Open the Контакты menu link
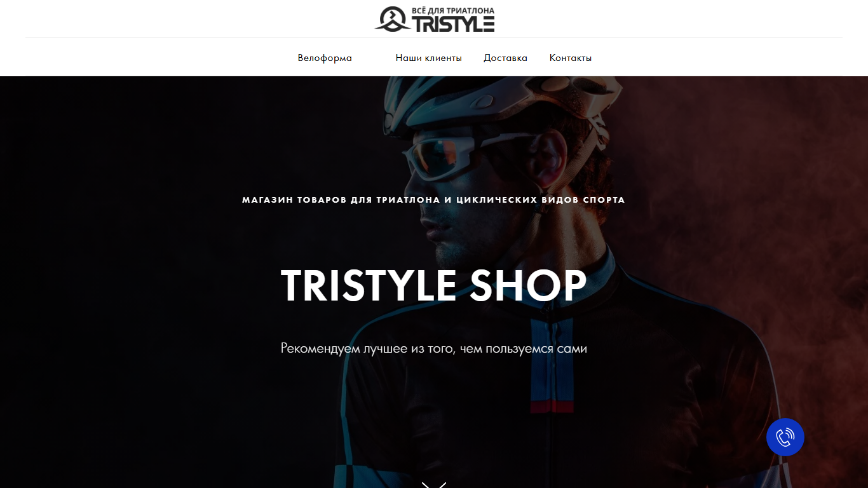The image size is (868, 488). [x=571, y=58]
